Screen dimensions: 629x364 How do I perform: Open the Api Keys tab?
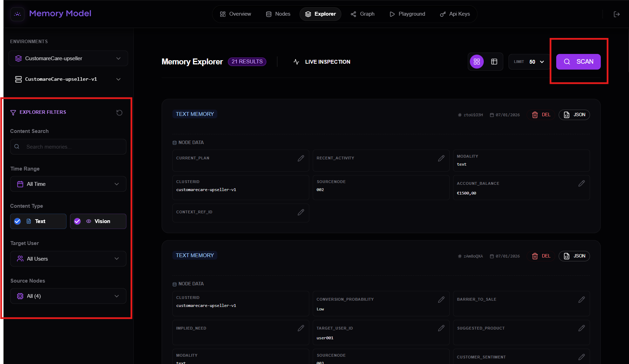[x=455, y=14]
